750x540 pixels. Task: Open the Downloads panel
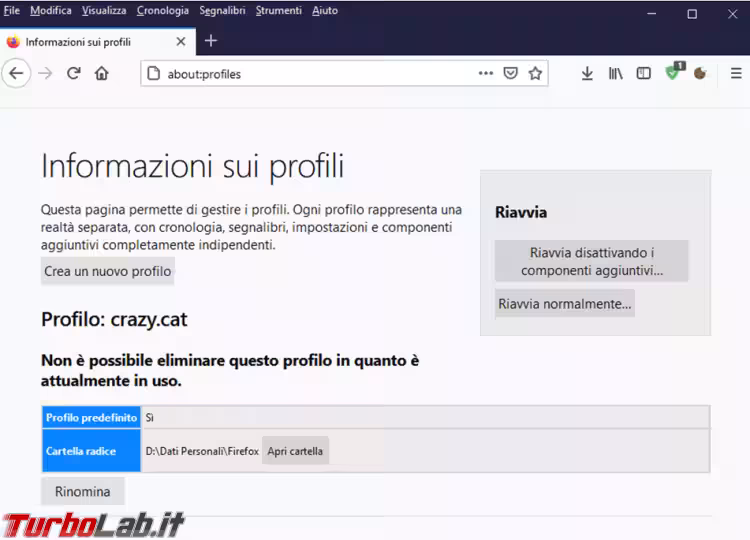(x=588, y=73)
